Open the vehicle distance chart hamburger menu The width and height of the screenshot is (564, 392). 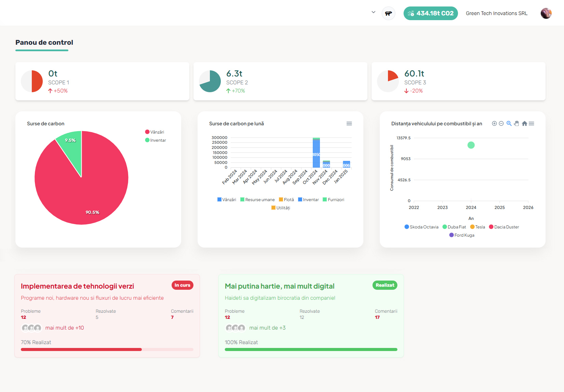532,124
